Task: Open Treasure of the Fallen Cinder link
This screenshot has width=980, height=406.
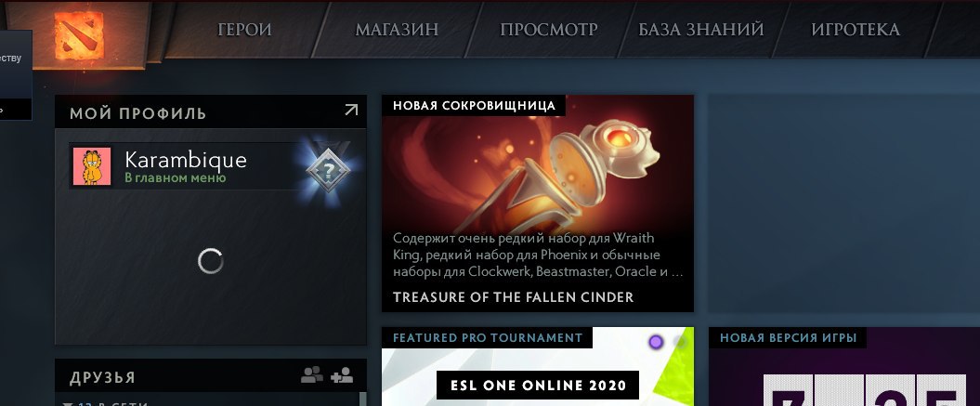Action: 513,297
